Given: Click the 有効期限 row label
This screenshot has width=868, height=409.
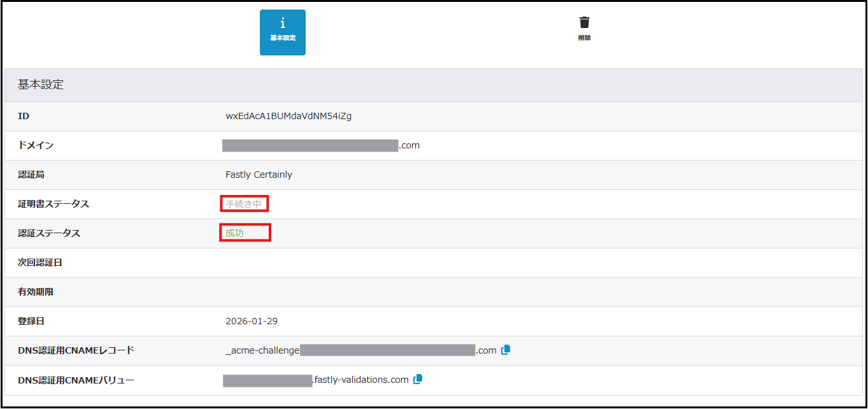Looking at the screenshot, I should 36,292.
